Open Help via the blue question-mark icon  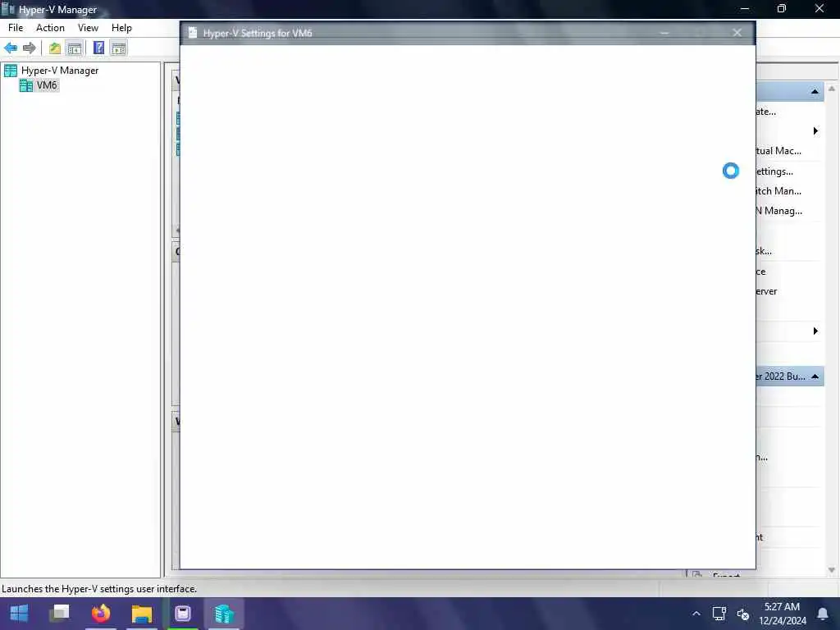pos(98,48)
